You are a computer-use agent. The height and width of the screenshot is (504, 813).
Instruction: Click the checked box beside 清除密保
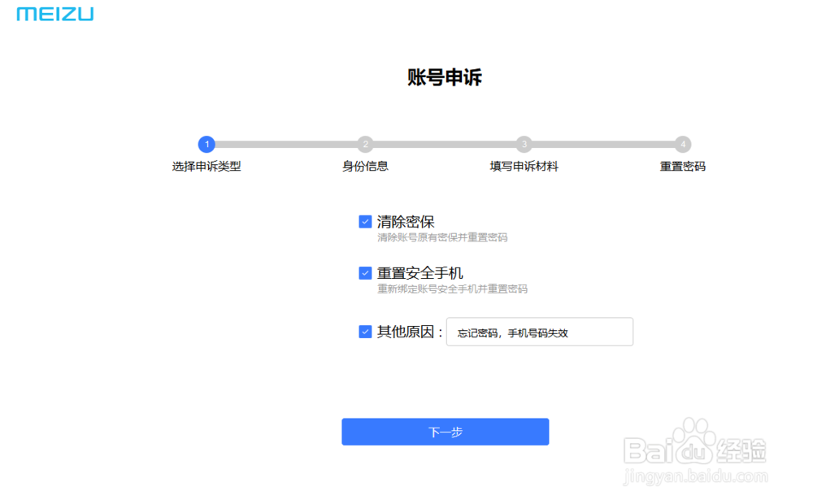coord(364,219)
